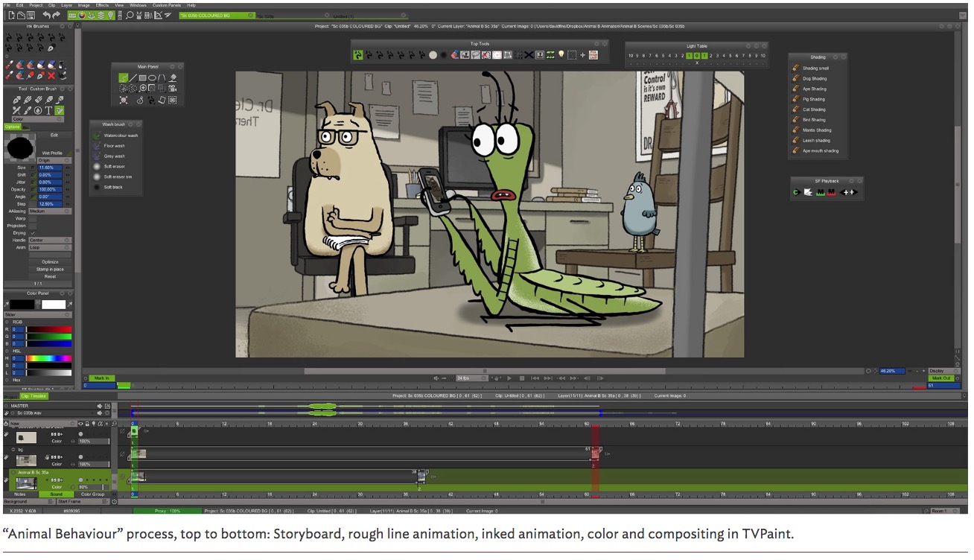Click the Stamp in place button
The width and height of the screenshot is (974, 560).
[x=50, y=270]
